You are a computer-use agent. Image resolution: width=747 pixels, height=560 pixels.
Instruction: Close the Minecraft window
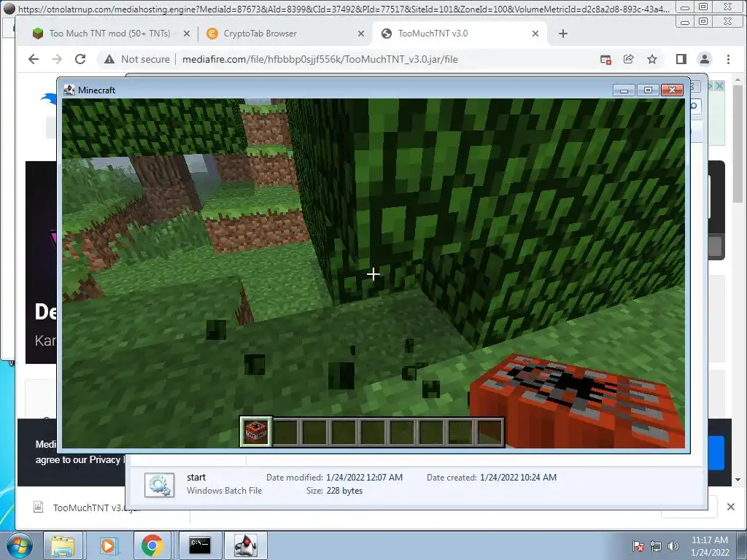(672, 90)
